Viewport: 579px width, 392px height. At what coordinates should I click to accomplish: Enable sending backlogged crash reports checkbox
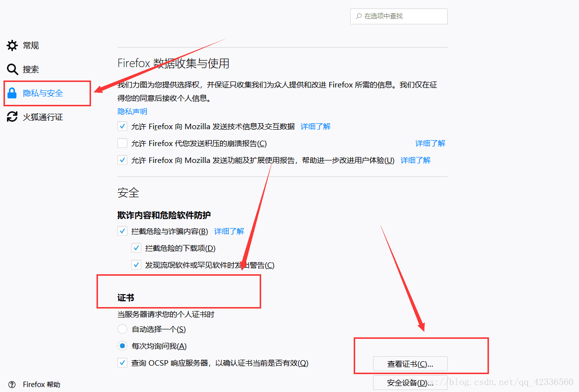(122, 143)
